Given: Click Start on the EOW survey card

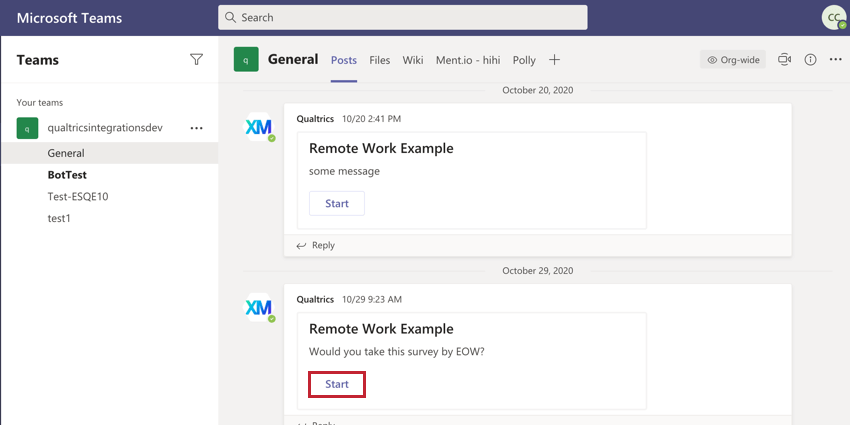Looking at the screenshot, I should click(337, 384).
